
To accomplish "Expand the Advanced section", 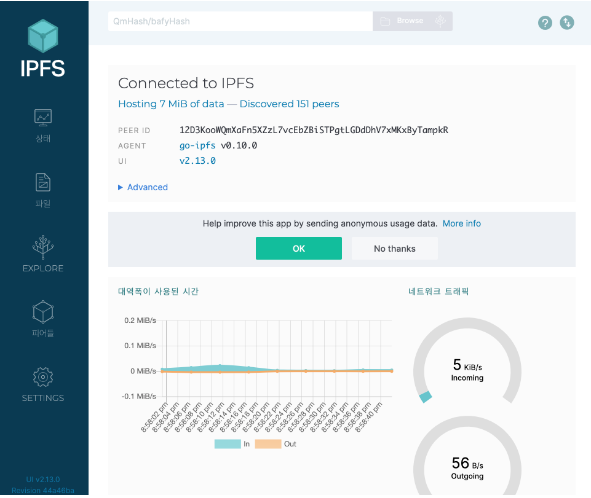I will point(143,187).
